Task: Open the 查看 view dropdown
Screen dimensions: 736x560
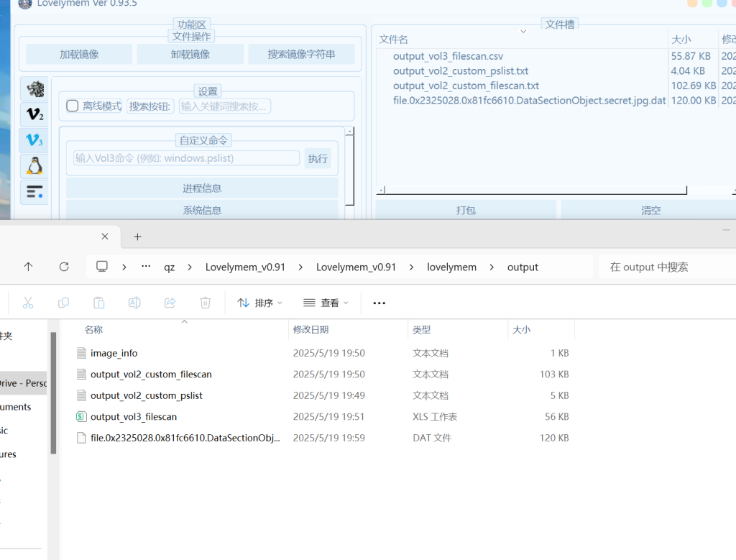Action: [326, 303]
